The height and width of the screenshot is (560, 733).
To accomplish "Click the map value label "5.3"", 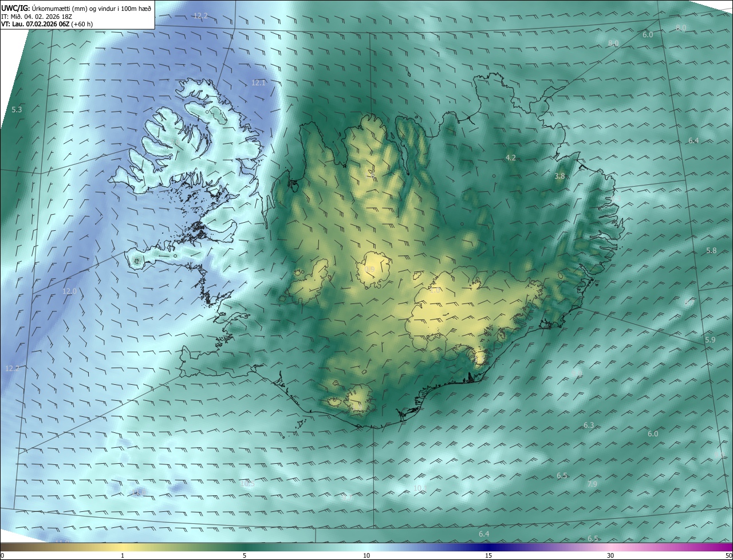I will coord(17,109).
